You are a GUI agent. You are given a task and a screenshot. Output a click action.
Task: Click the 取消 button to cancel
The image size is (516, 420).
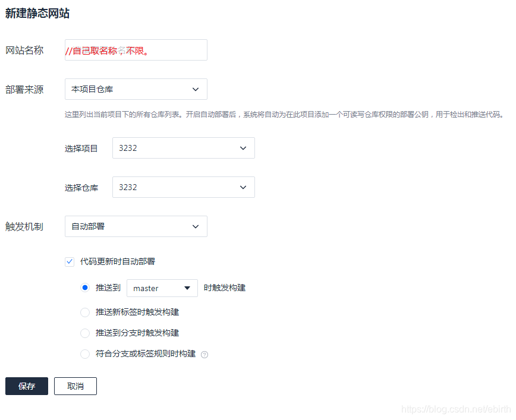[x=75, y=386]
